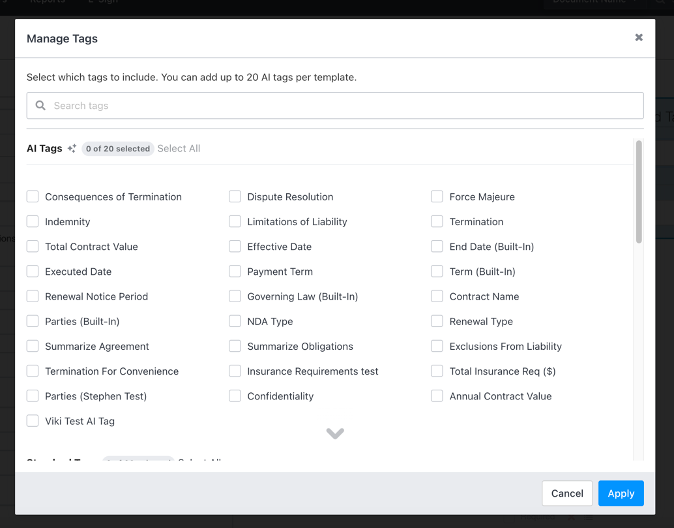The width and height of the screenshot is (674, 528).
Task: Select Parties (Stephen Test) checkbox
Action: pyautogui.click(x=33, y=396)
